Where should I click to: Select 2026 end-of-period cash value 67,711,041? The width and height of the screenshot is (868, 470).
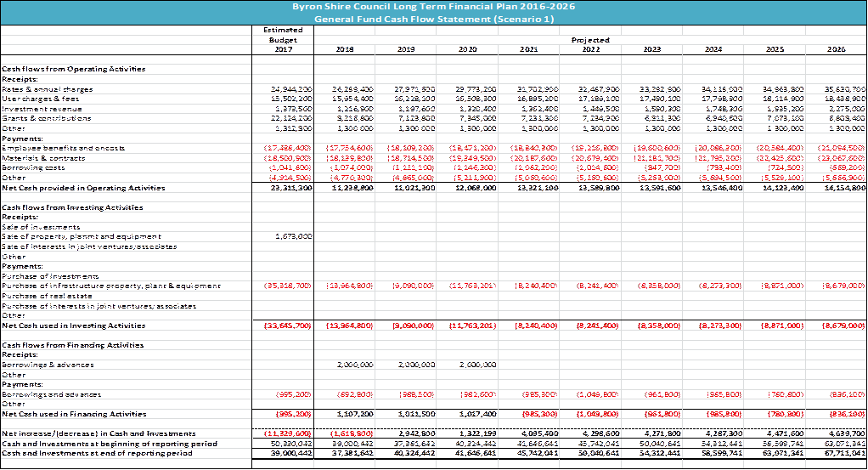click(x=844, y=453)
